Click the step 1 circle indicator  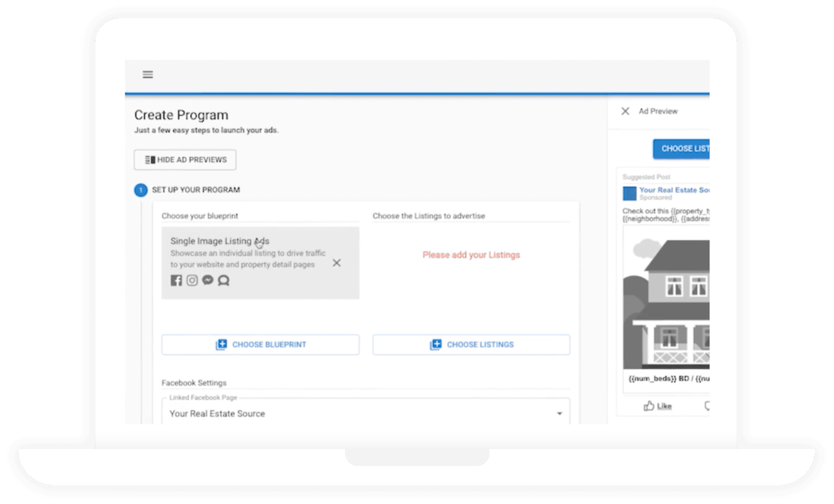coord(141,190)
